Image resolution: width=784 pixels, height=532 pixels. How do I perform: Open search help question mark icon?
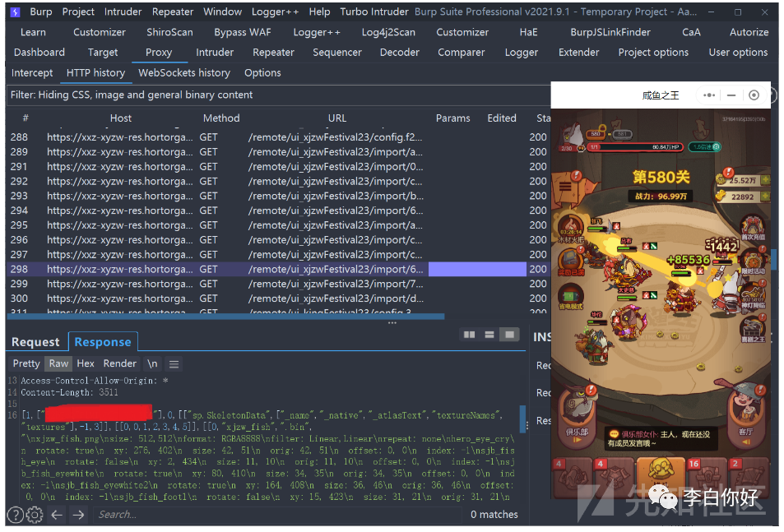click(x=15, y=514)
